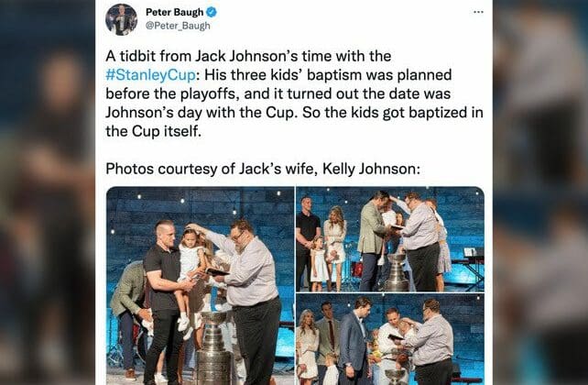Viewport: 588px width, 385px height.
Task: Open the @Peter_Baugh handle link
Action: tap(178, 26)
